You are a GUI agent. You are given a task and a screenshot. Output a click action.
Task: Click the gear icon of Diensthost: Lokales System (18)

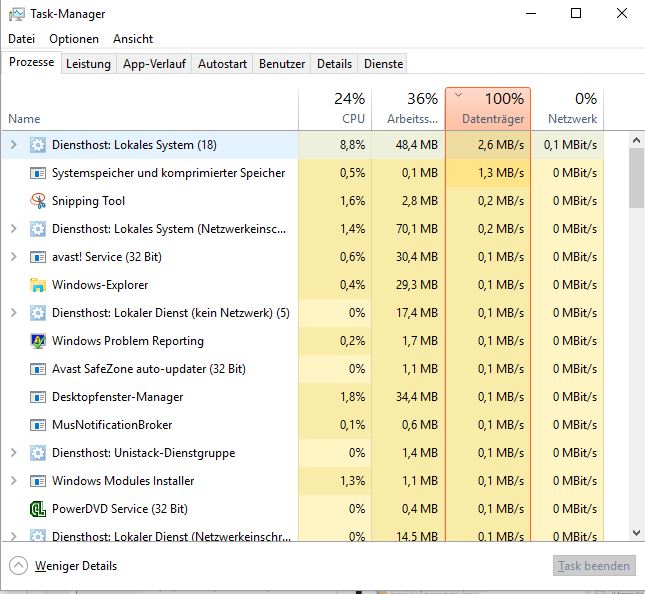pos(38,145)
